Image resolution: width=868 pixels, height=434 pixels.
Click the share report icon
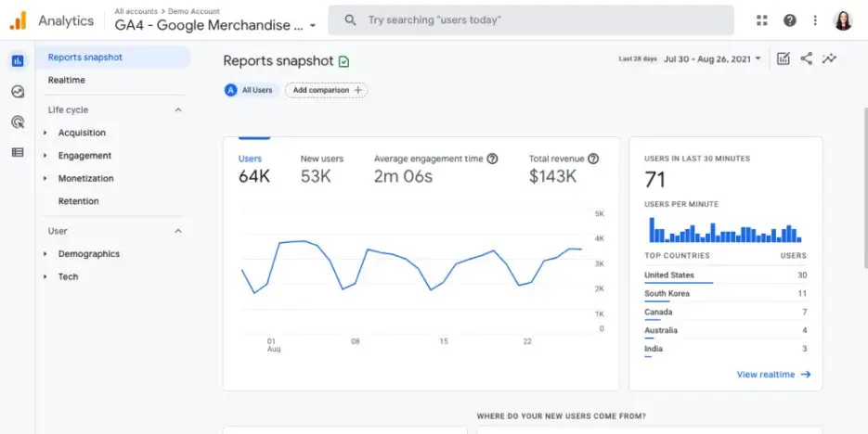[806, 58]
